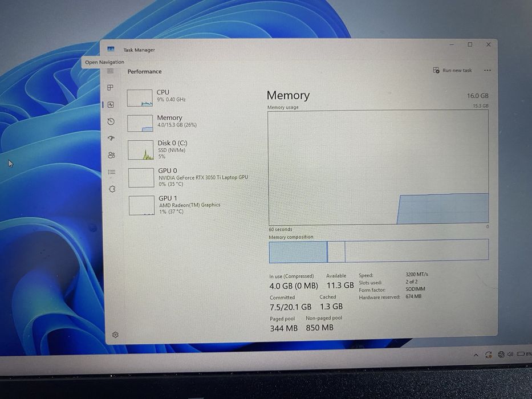
Task: Click the 344 MB paged pool value
Action: point(283,328)
